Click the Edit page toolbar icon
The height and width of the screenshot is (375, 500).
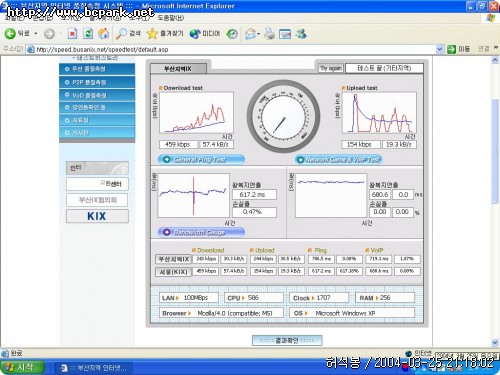point(285,34)
